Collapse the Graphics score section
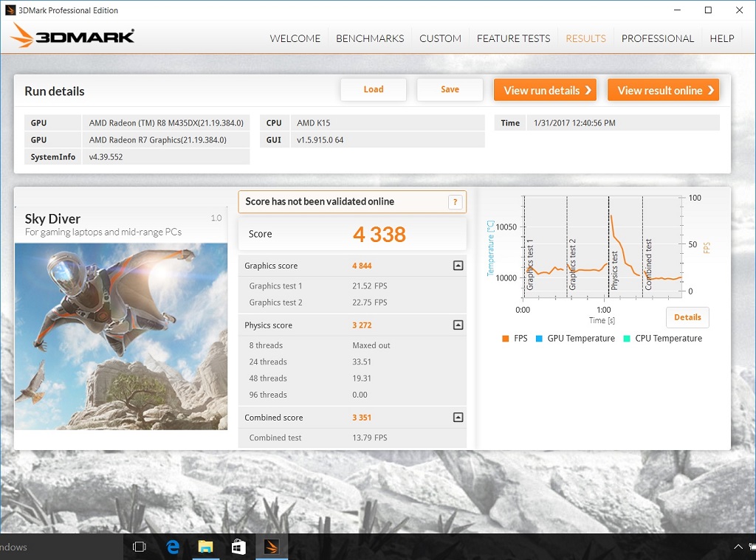The width and height of the screenshot is (756, 560). pyautogui.click(x=458, y=266)
